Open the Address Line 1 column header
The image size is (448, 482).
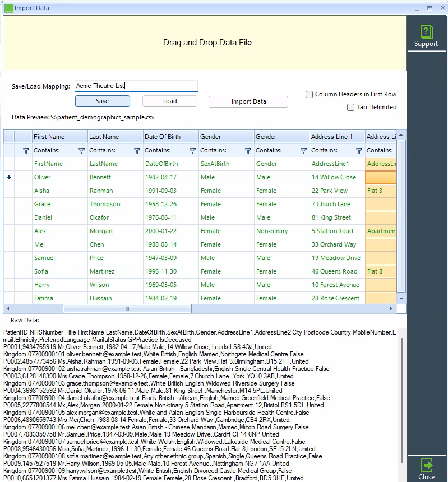(338, 137)
